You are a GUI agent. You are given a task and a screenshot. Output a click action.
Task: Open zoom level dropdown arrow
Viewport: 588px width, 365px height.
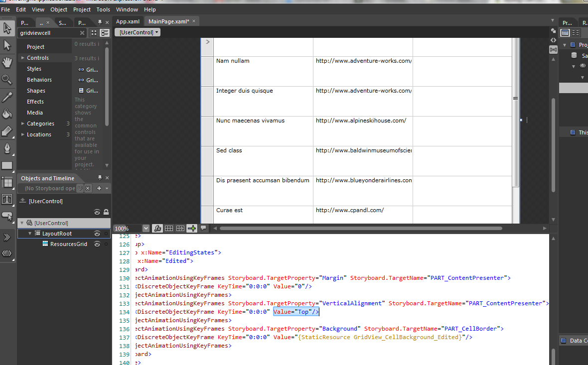click(146, 228)
